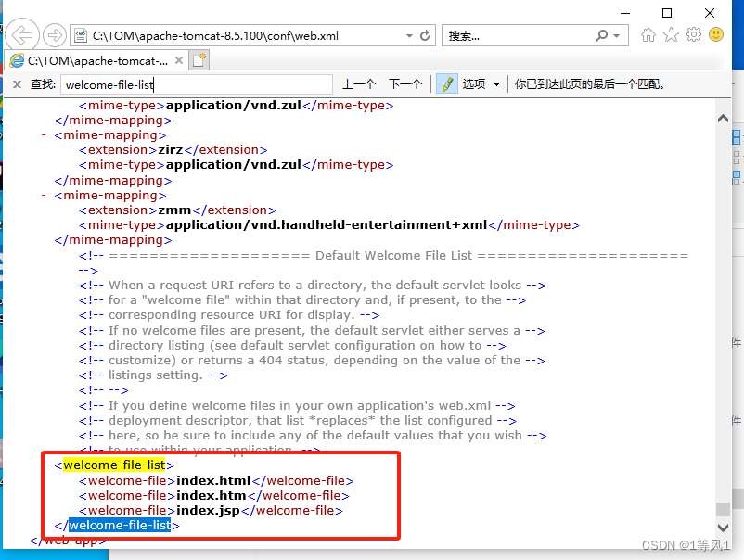
Task: Click scrollbar down arrow
Action: pos(723,528)
